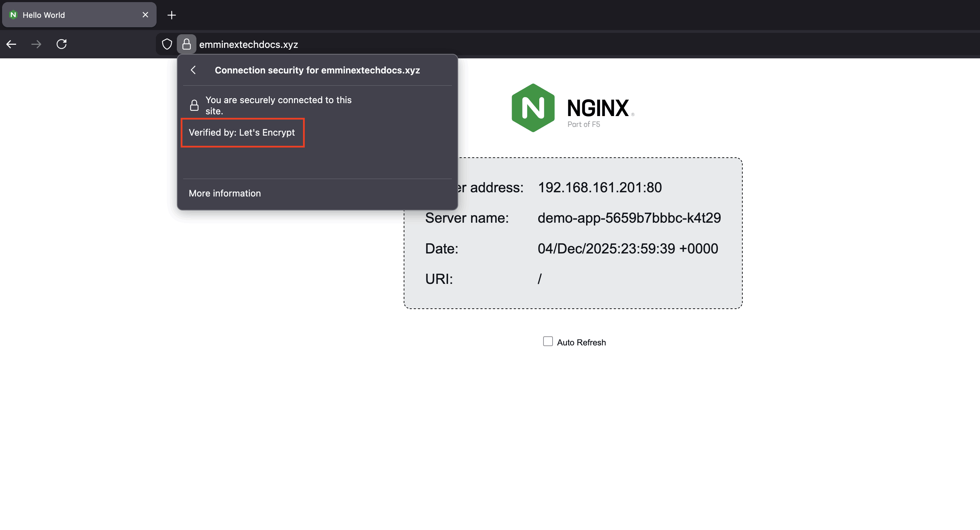This screenshot has height=530, width=980.
Task: Select the Hello World tab
Action: tap(79, 15)
